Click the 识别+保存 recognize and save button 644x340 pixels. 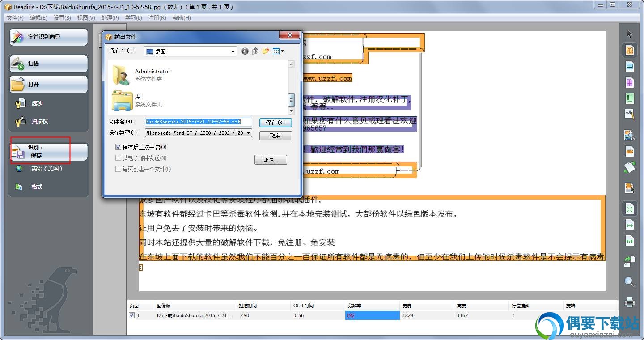49,152
